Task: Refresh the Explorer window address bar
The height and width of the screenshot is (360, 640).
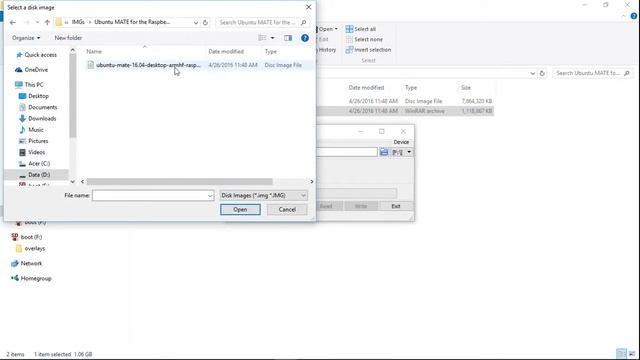Action: [x=542, y=73]
